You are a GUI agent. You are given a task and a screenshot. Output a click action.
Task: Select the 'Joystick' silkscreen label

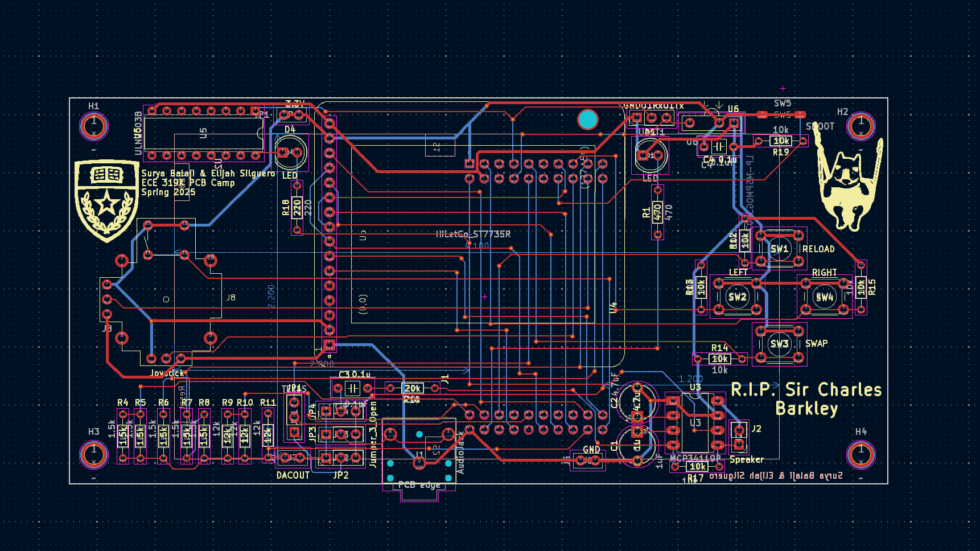167,373
